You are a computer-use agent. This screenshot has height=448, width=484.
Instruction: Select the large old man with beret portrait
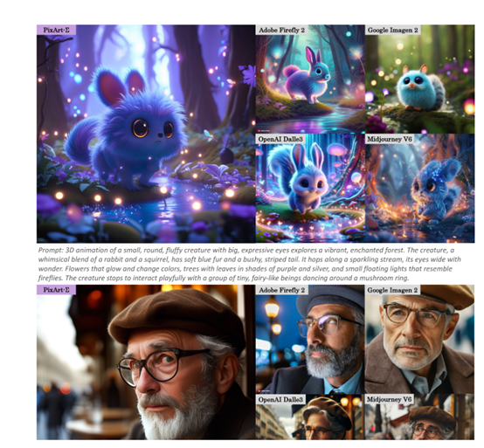[146, 362]
